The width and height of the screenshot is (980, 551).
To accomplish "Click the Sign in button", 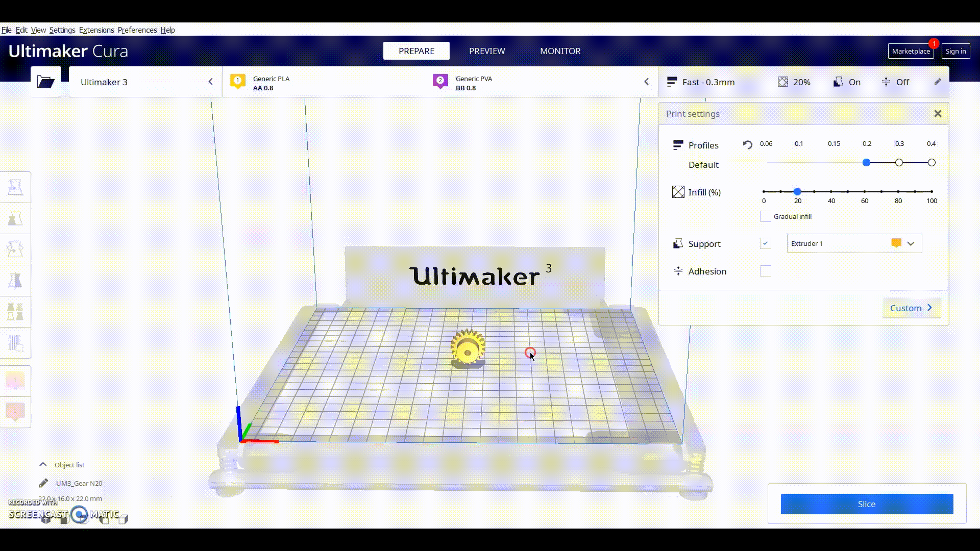I will click(955, 51).
